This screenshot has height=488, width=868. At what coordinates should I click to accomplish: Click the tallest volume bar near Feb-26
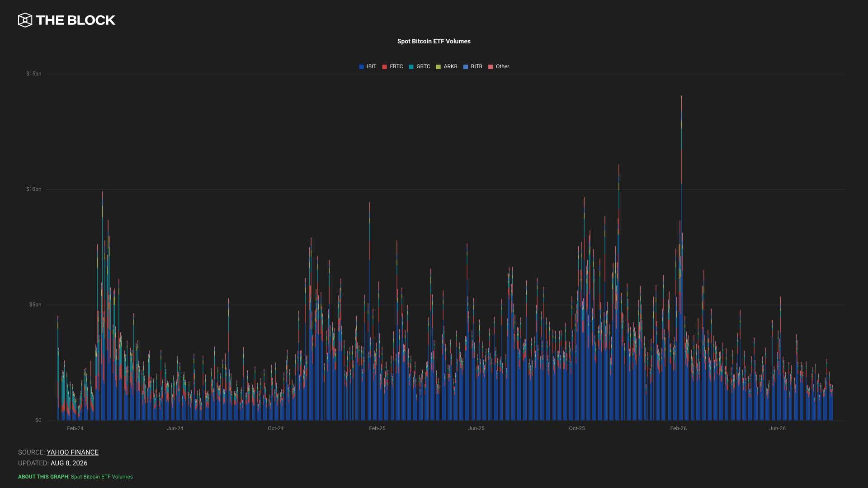point(681,258)
